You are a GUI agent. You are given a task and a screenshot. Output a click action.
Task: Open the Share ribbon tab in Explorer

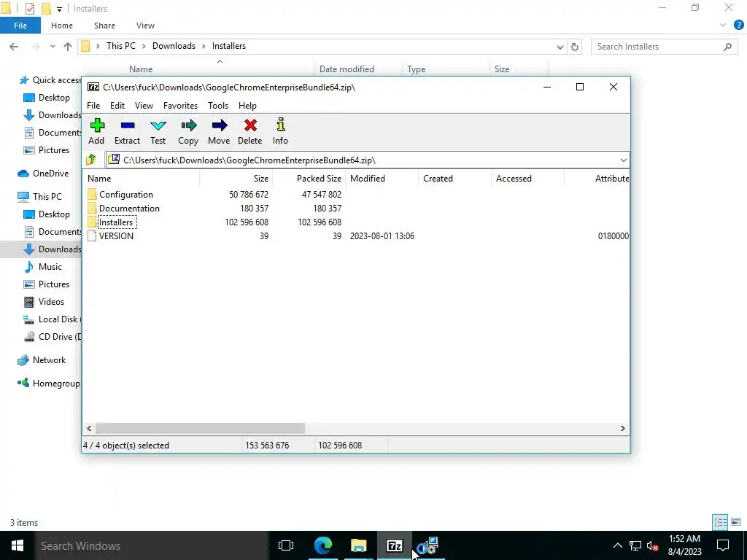[104, 26]
